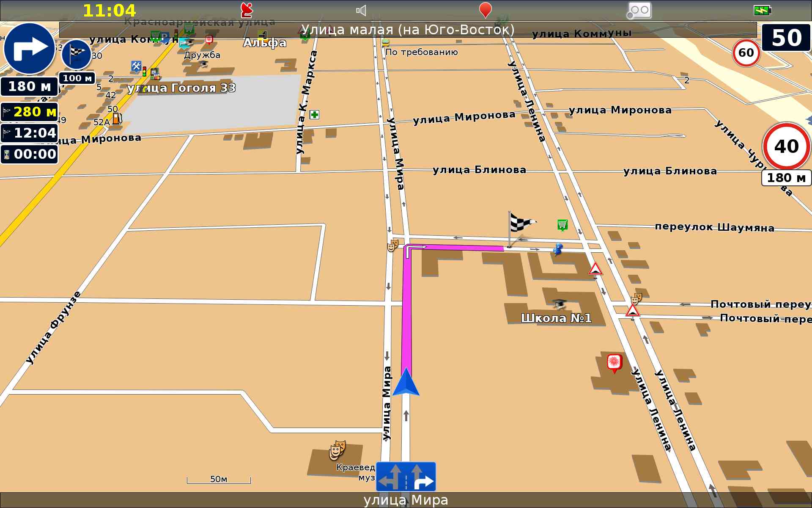This screenshot has height=508, width=812.
Task: Toggle the sound speaker icon
Action: coord(361,11)
